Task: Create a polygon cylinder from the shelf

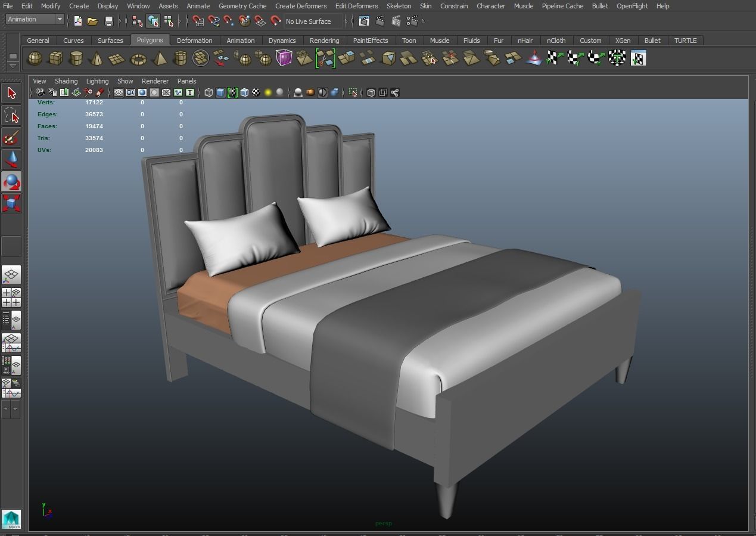Action: pyautogui.click(x=76, y=58)
